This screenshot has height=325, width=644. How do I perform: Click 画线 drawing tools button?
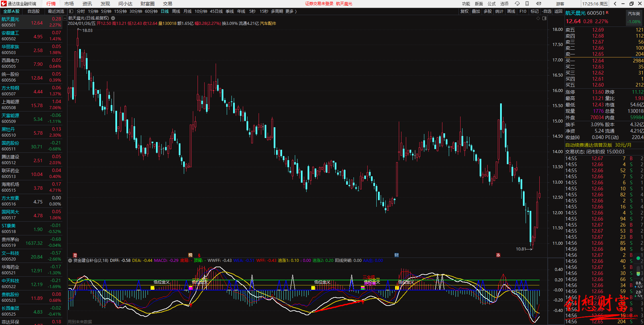(511, 11)
